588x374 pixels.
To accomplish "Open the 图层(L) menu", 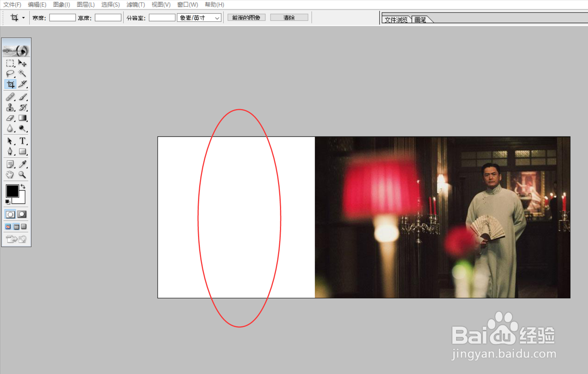I will (86, 5).
